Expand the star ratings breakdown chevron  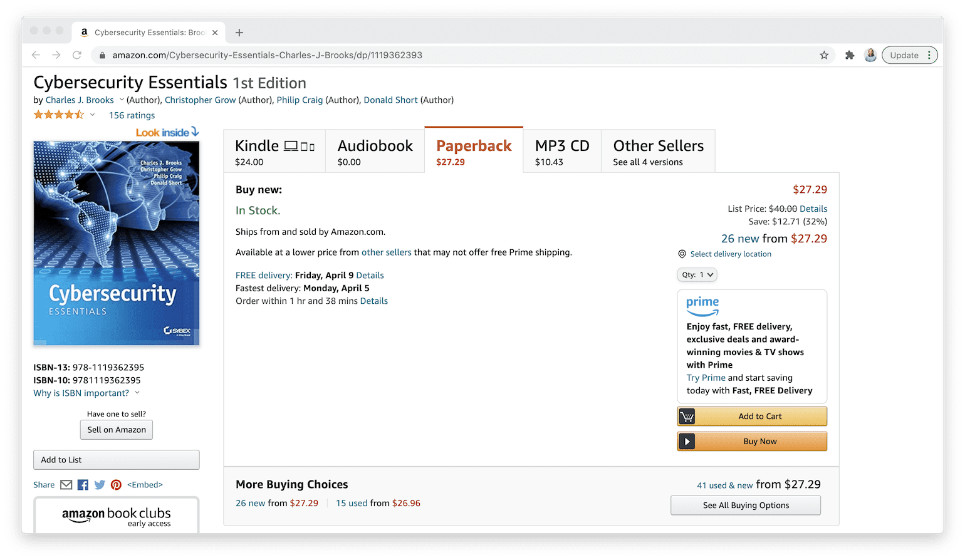[91, 115]
